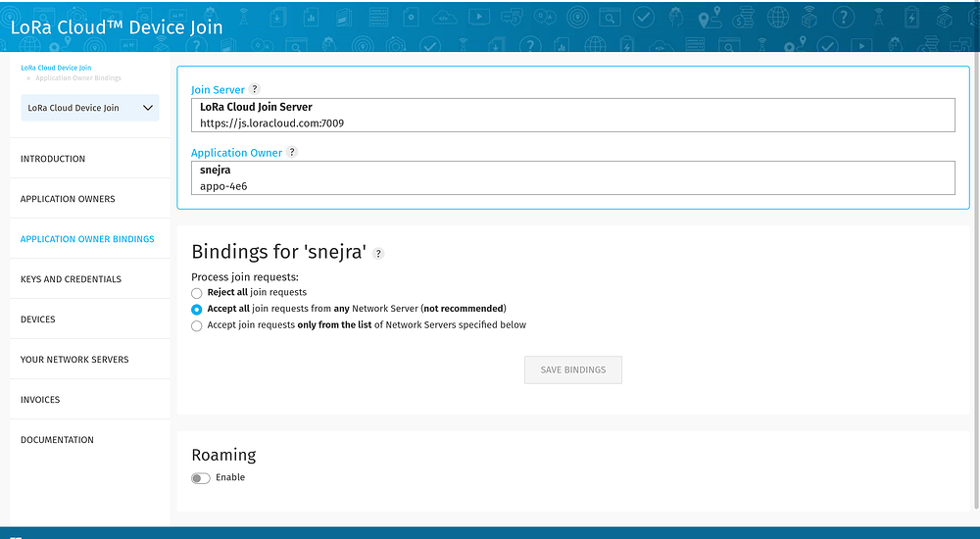The image size is (980, 539).
Task: Click LoRa Cloud Device Join breadcrumb link
Action: coord(56,68)
